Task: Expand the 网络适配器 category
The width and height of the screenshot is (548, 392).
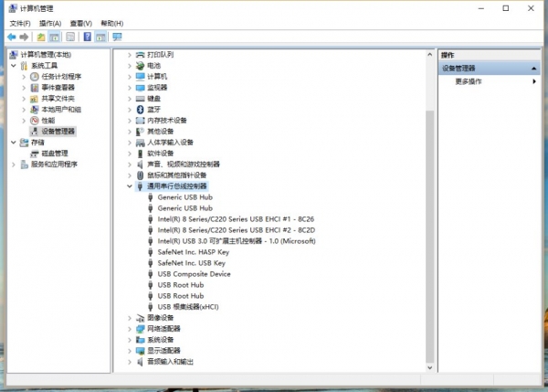Action: pyautogui.click(x=130, y=329)
